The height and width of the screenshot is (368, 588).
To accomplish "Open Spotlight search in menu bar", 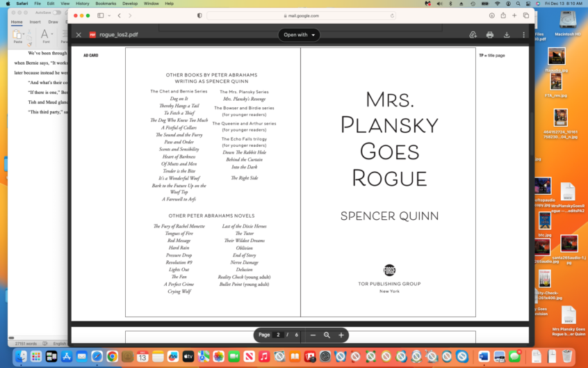I will point(518,3).
